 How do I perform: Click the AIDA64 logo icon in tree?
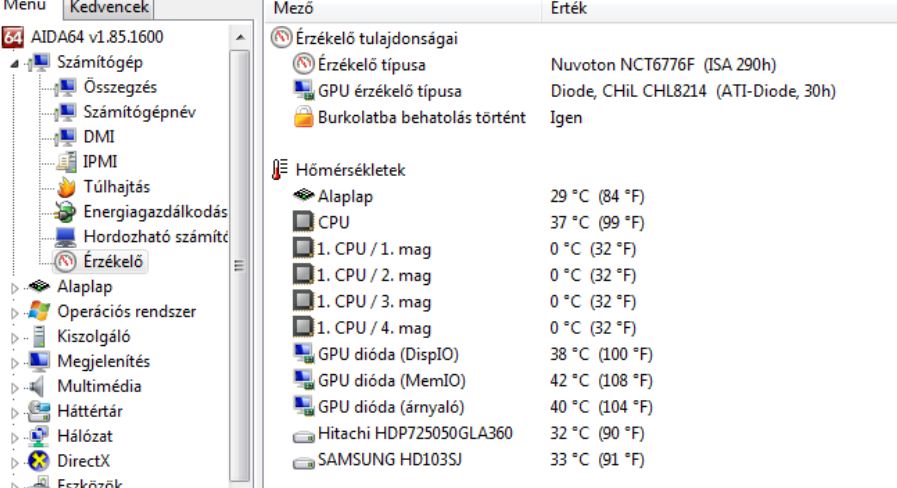(x=13, y=37)
